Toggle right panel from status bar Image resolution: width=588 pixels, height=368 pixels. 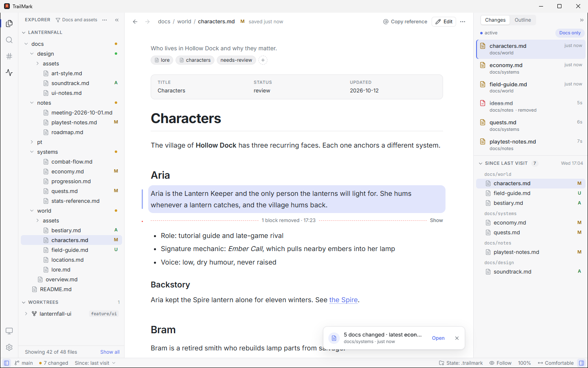581,363
